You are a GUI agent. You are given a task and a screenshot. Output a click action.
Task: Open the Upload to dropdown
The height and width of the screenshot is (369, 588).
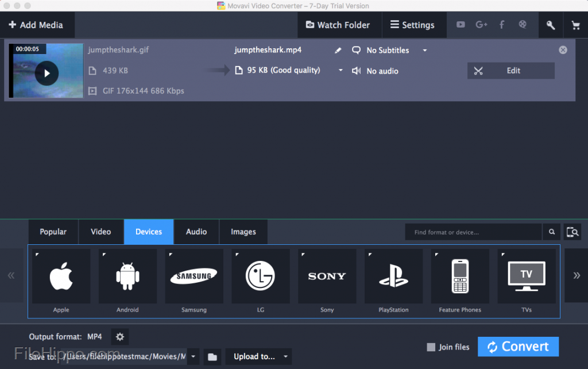(x=258, y=356)
